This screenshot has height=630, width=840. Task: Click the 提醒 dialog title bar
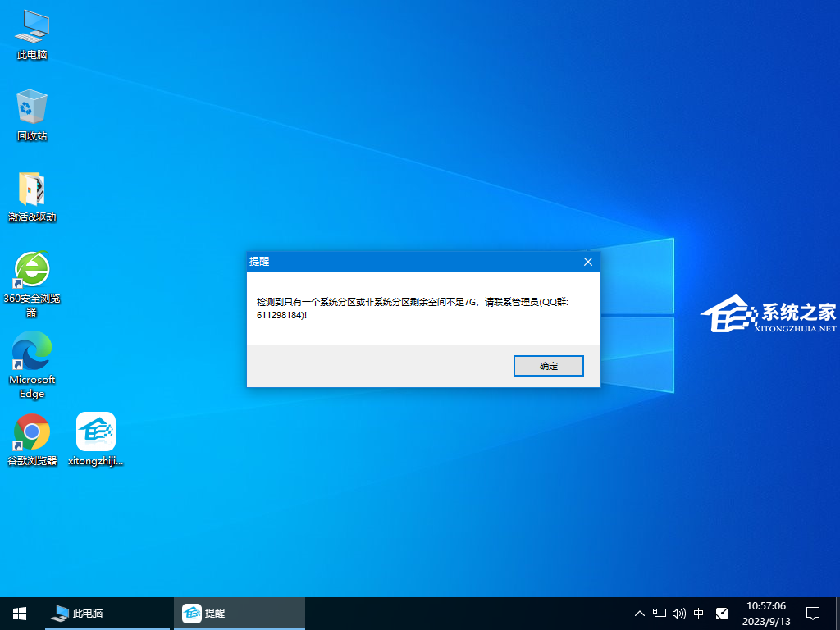(x=413, y=262)
